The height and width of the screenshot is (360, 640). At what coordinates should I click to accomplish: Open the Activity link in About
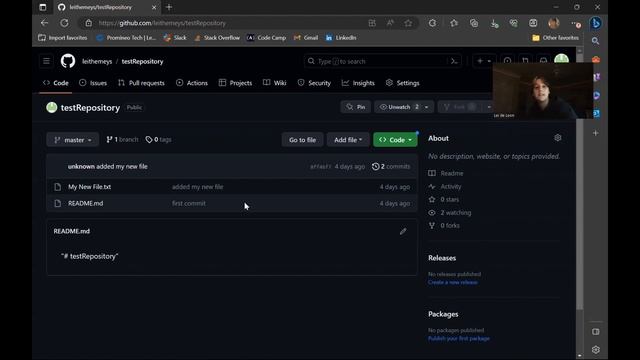[x=445, y=187]
